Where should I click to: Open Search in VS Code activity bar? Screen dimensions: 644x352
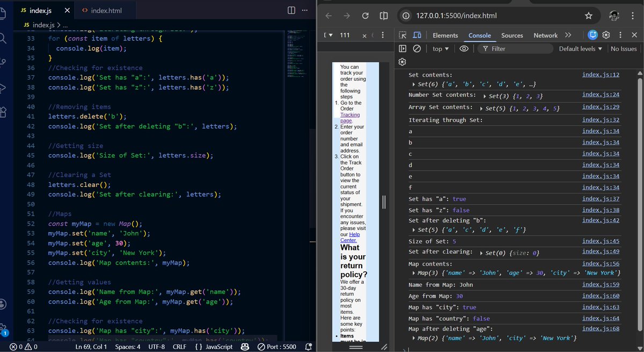[x=3, y=38]
